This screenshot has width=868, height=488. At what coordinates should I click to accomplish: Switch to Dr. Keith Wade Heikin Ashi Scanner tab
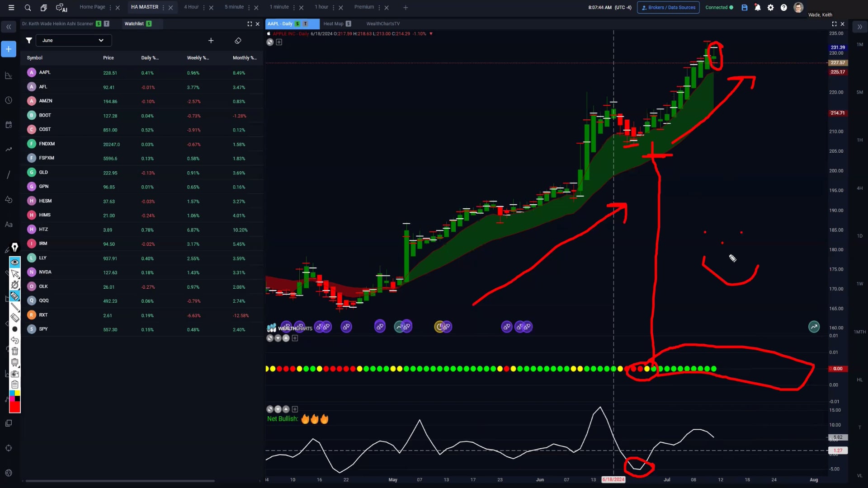[58, 24]
